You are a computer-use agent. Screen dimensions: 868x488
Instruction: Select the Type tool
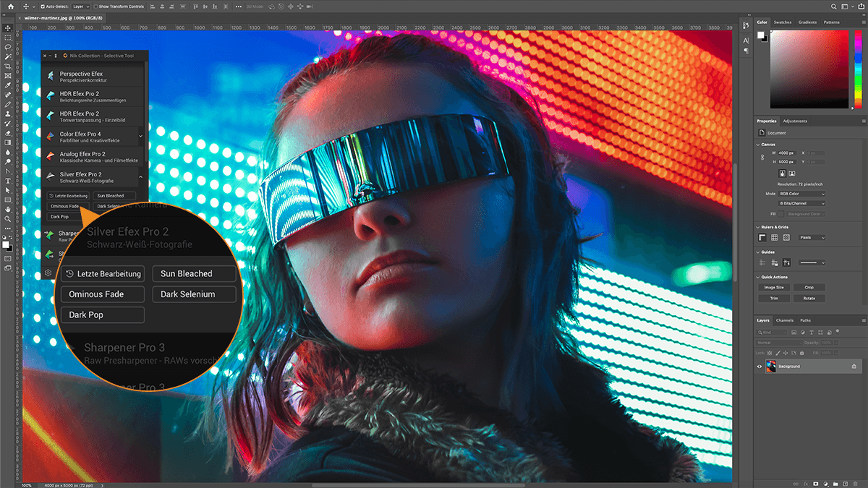tap(8, 181)
